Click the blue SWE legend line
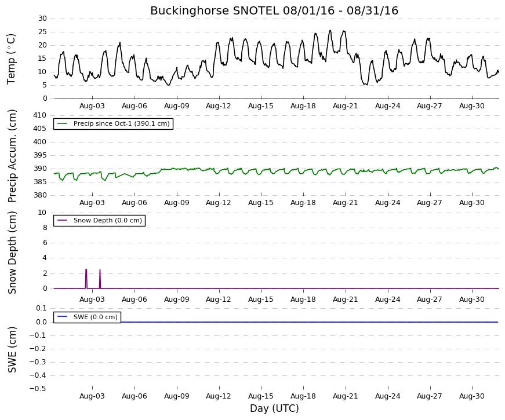 62,317
